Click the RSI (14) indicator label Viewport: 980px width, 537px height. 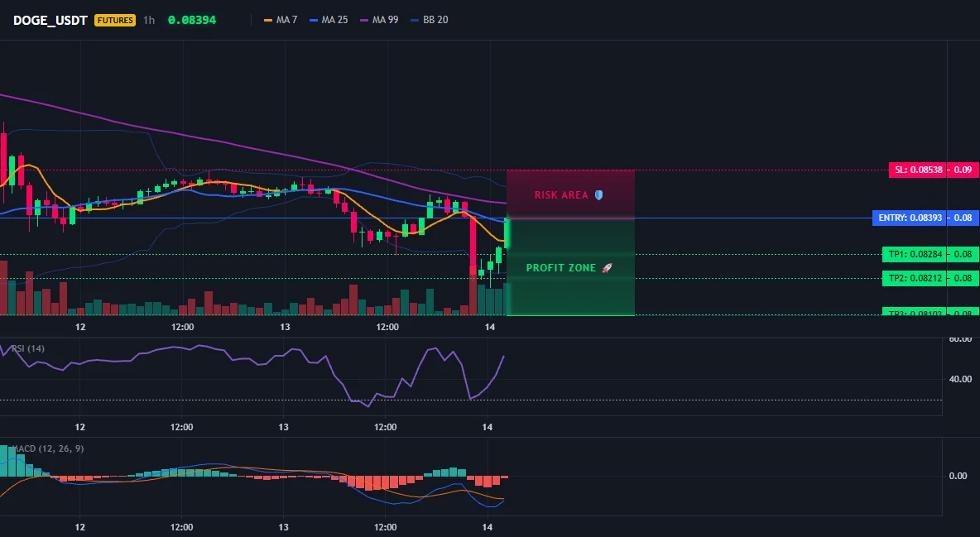click(28, 348)
